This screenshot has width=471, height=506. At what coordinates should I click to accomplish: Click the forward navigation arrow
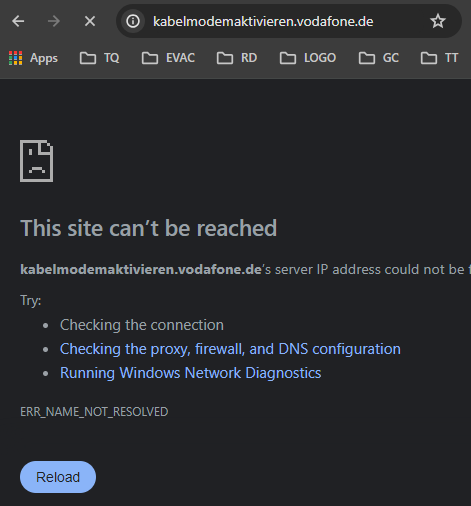click(54, 21)
